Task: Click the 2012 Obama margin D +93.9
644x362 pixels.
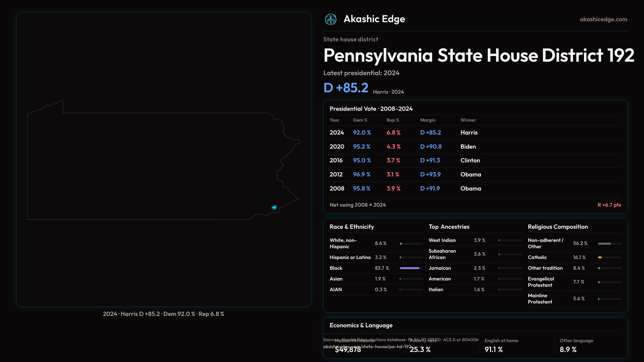Action: pos(430,175)
